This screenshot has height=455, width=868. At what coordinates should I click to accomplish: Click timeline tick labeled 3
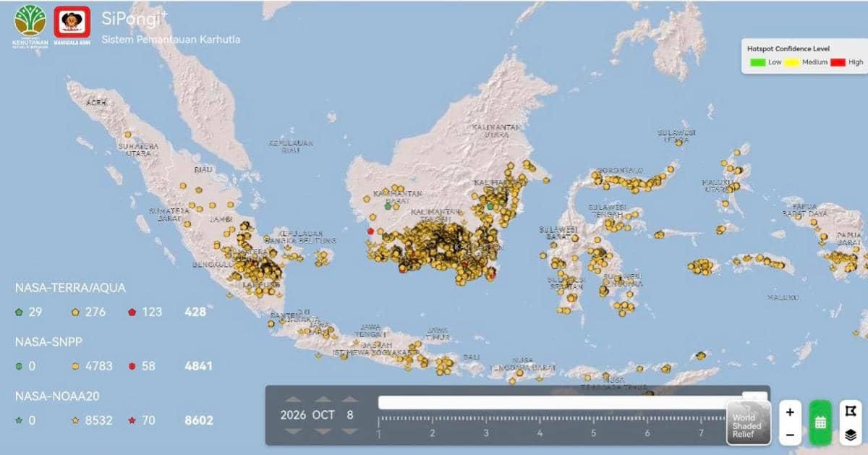tap(486, 434)
